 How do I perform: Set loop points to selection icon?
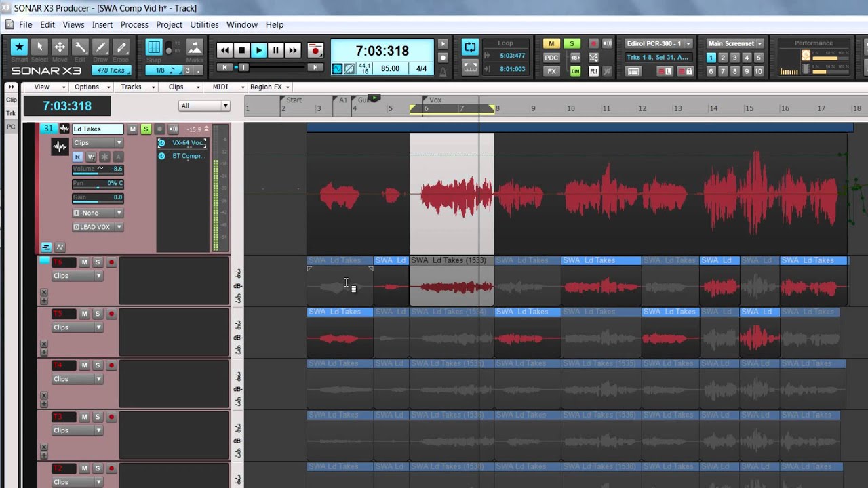point(470,67)
